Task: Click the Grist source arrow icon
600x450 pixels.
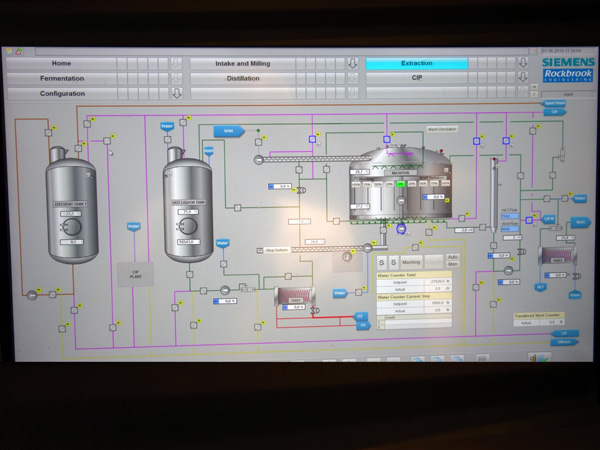Action: (x=228, y=131)
